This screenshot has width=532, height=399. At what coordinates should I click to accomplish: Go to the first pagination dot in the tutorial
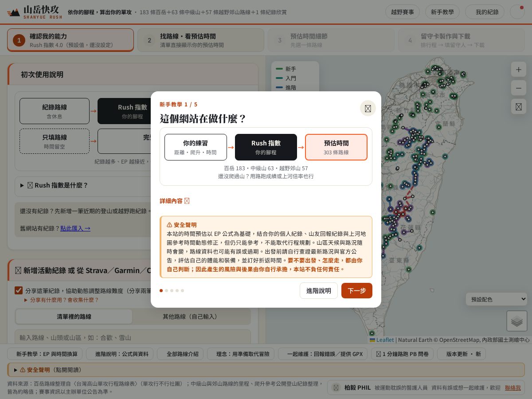161,291
